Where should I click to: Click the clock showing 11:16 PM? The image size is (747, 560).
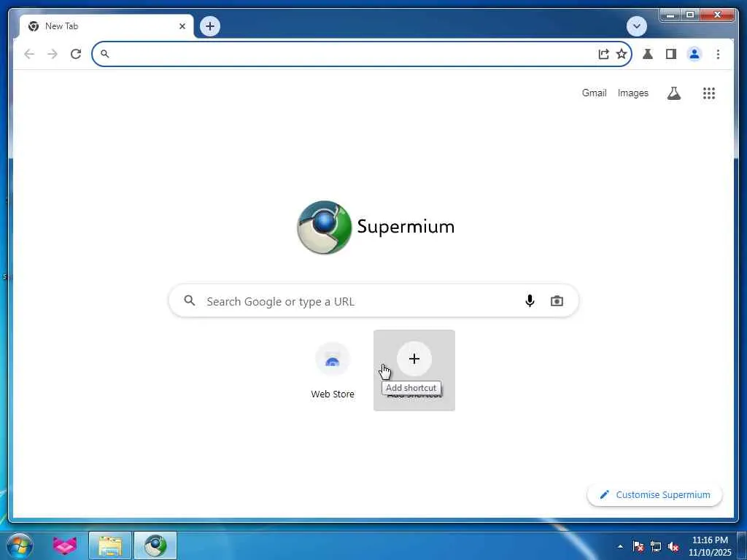click(x=710, y=546)
